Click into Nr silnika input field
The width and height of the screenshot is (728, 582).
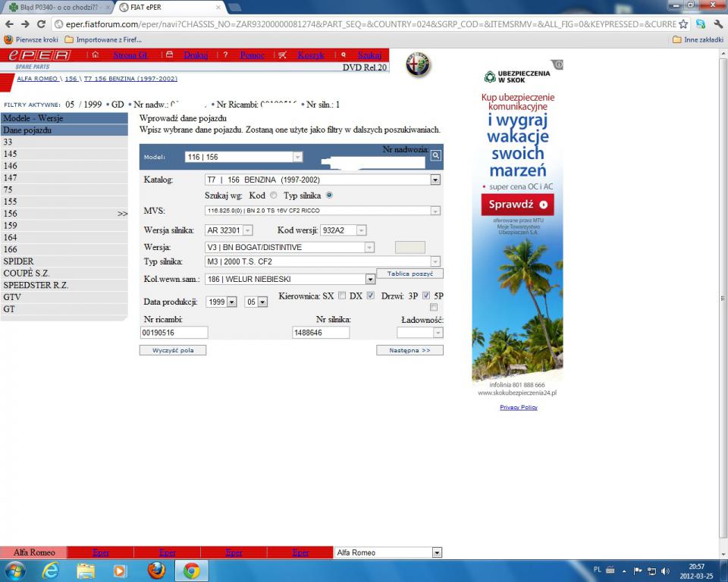pyautogui.click(x=321, y=333)
